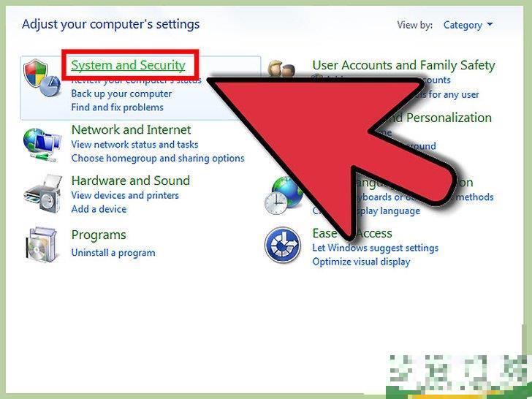This screenshot has height=399, width=532.
Task: Click the Programs disc box icon
Action: pos(42,244)
